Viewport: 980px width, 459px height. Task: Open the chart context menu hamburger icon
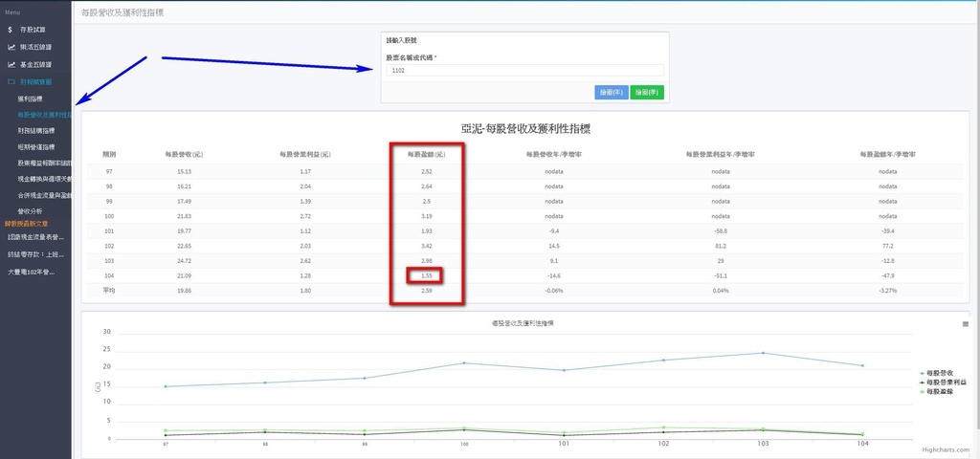pyautogui.click(x=966, y=324)
